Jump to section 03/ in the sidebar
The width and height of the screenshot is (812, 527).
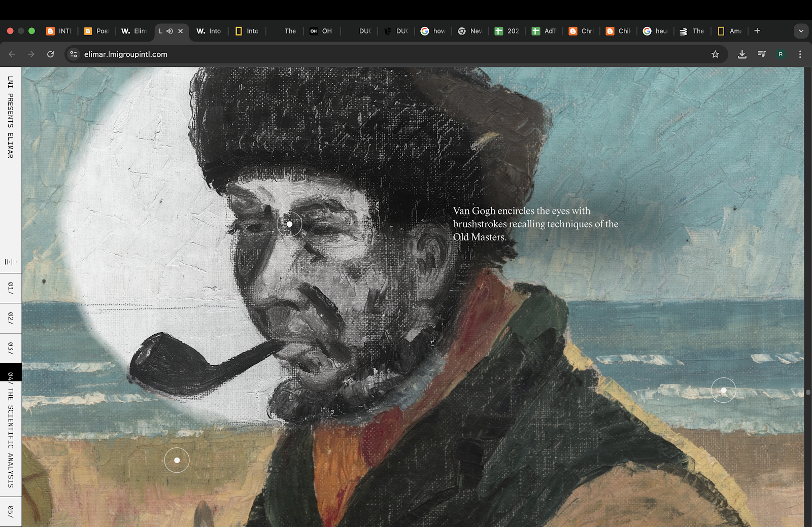11,348
